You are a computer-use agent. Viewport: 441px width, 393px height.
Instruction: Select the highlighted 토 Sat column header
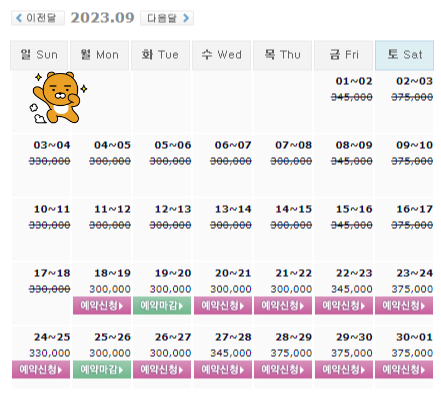(404, 55)
